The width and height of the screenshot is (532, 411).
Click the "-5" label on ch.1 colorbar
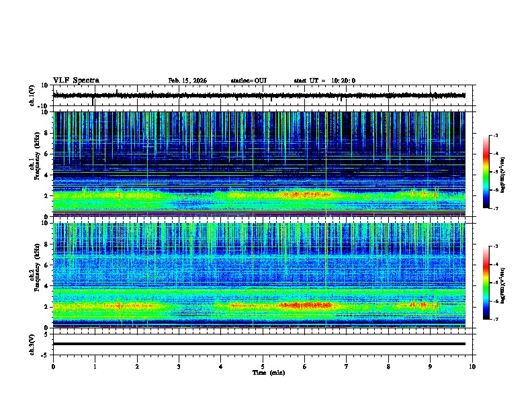click(495, 172)
